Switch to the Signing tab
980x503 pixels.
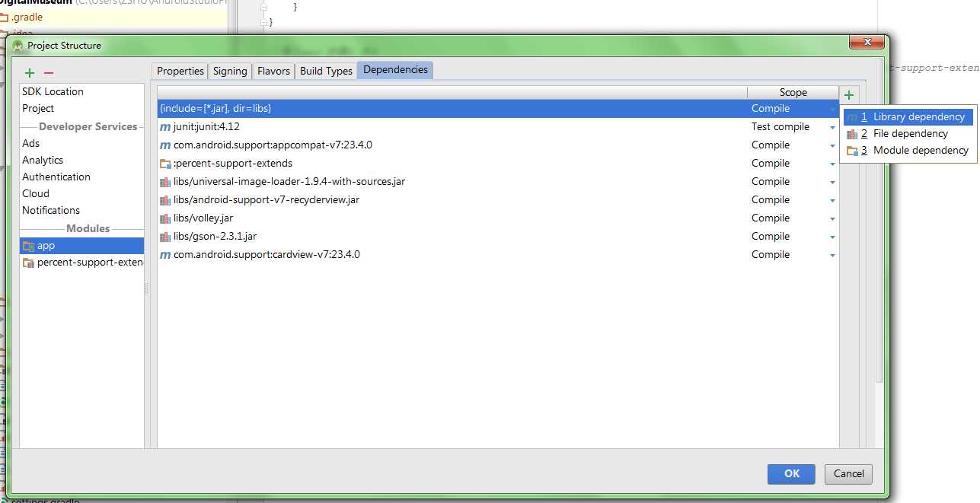point(230,71)
